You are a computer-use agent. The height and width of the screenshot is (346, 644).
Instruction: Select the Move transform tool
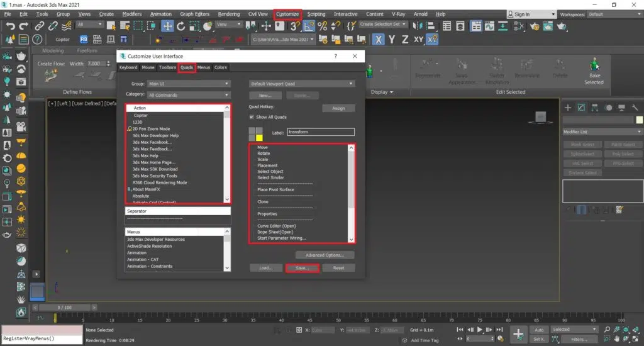point(167,26)
